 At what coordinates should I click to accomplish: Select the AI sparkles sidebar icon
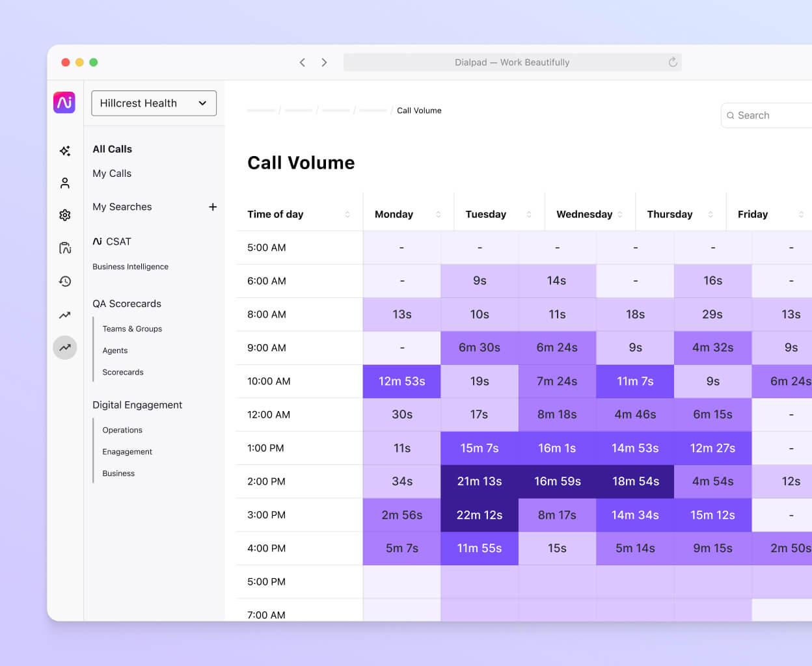64,150
